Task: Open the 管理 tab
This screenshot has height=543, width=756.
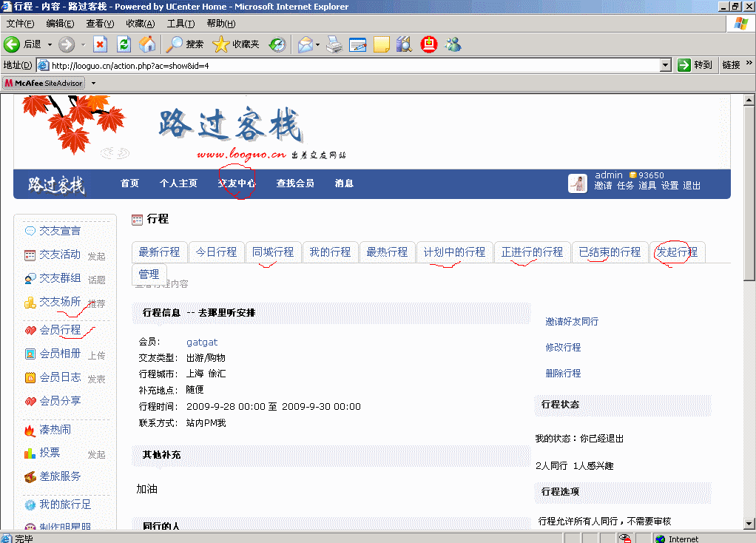Action: [x=149, y=274]
